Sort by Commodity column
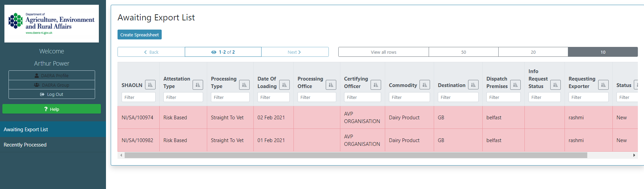644x189 pixels. [425, 85]
